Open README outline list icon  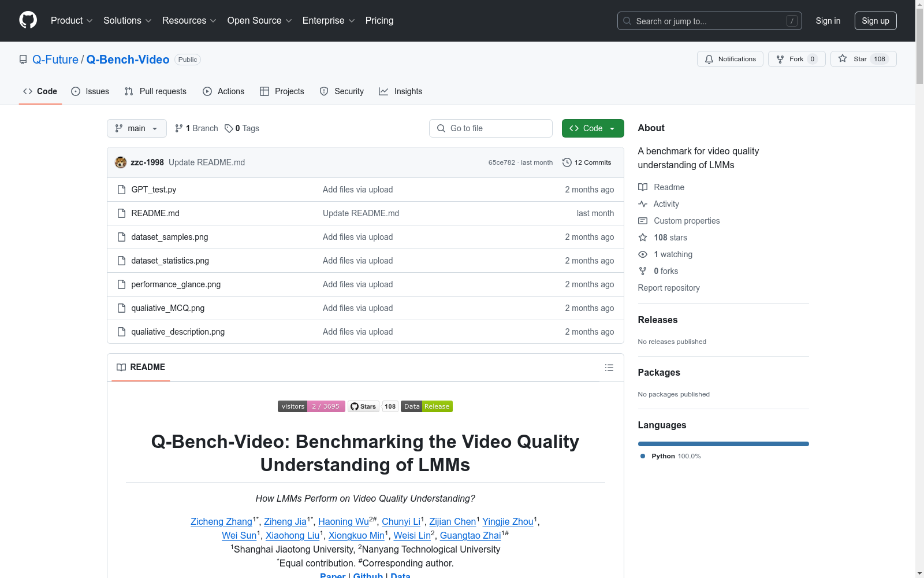pyautogui.click(x=609, y=368)
